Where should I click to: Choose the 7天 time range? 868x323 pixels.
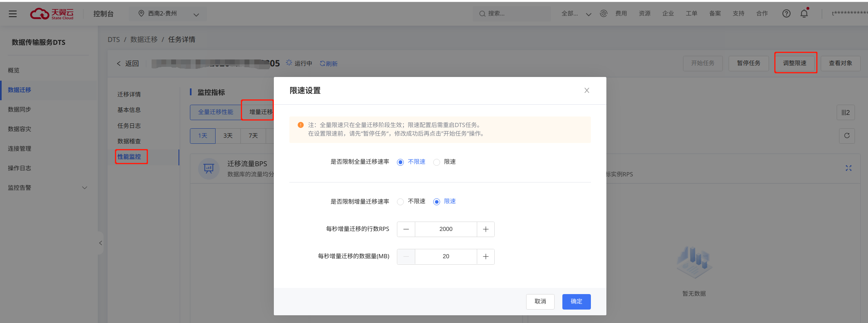253,136
